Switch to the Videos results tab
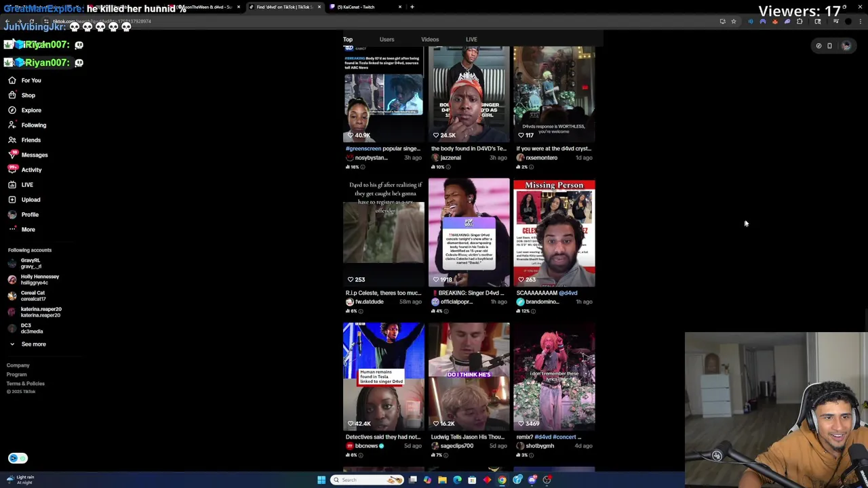 point(430,39)
